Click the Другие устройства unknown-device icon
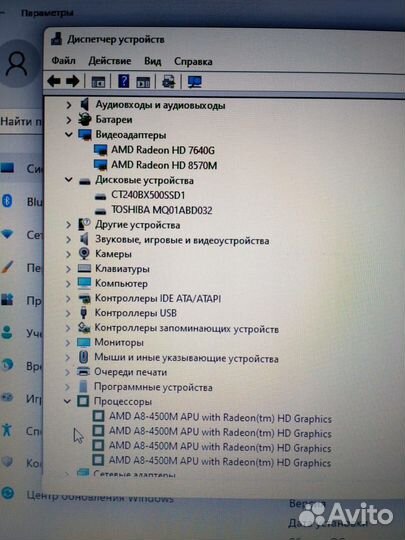Image resolution: width=405 pixels, height=540 pixels. pyautogui.click(x=84, y=225)
